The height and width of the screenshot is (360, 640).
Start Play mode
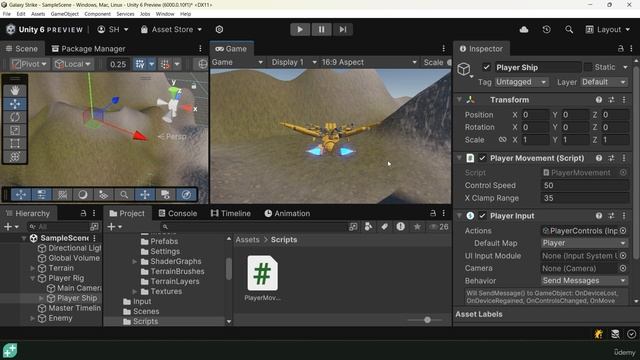point(300,29)
